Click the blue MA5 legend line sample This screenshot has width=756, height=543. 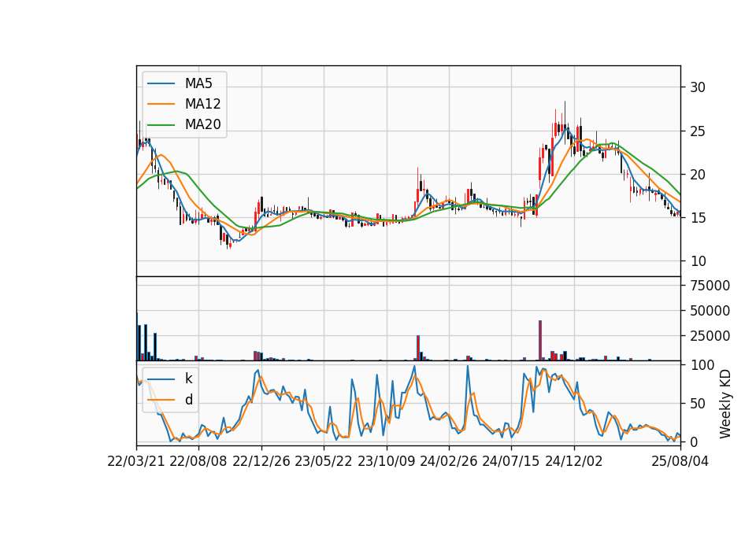point(161,83)
